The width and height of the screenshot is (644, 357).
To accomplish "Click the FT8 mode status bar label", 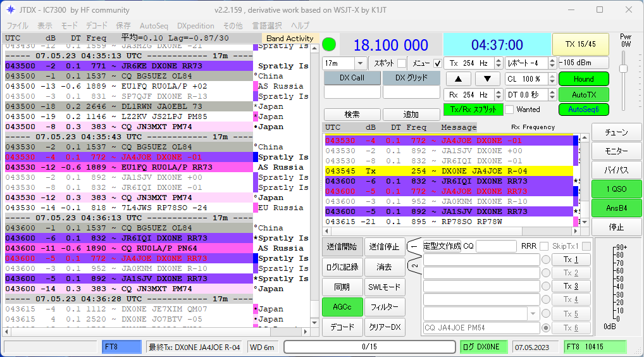I will click(121, 347).
